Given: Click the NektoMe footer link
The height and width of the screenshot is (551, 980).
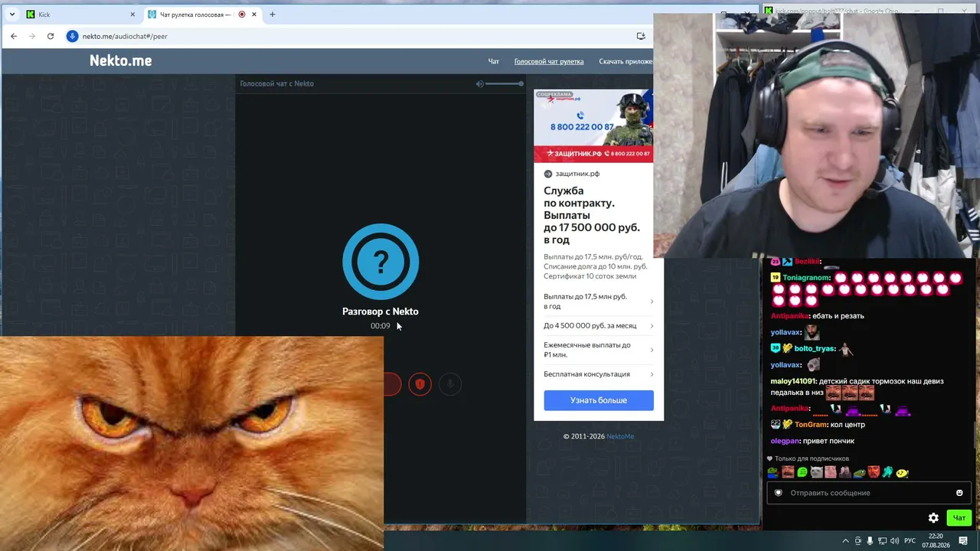Looking at the screenshot, I should point(620,436).
